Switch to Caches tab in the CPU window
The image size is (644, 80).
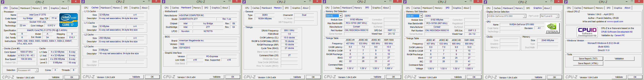point(14,8)
